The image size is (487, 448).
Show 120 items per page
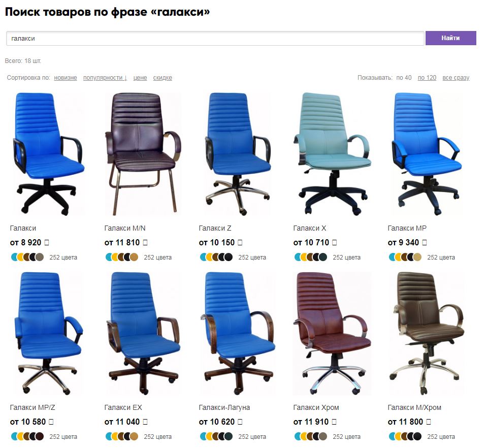[x=427, y=78]
